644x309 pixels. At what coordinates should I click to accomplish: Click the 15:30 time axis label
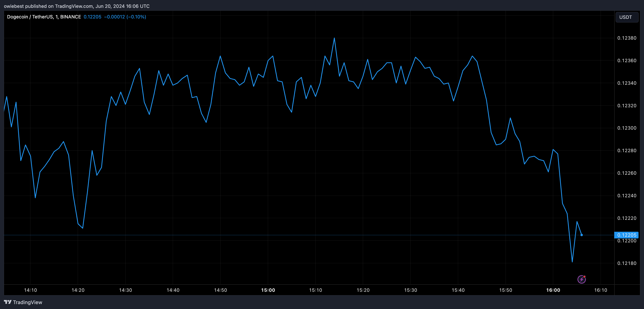(x=411, y=290)
